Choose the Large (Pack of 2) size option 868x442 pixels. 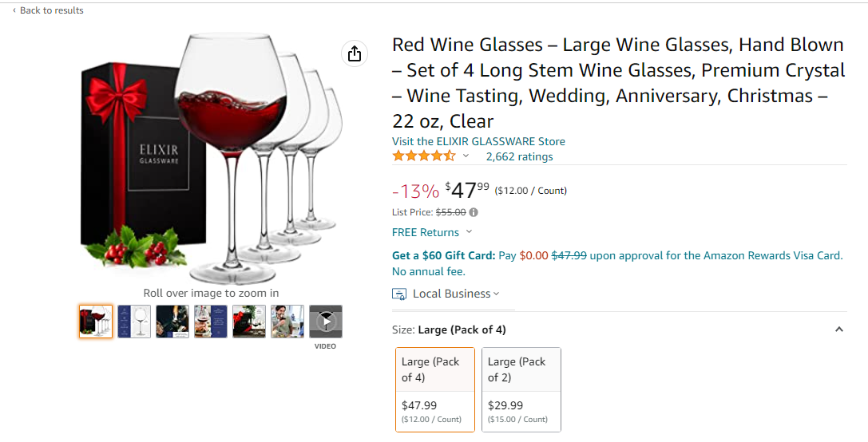tap(521, 389)
